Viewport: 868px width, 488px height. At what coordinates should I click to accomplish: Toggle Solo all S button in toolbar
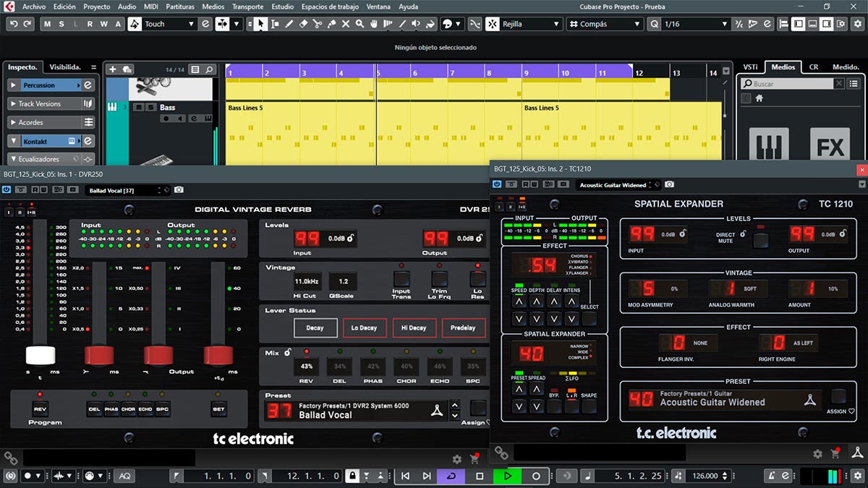62,24
